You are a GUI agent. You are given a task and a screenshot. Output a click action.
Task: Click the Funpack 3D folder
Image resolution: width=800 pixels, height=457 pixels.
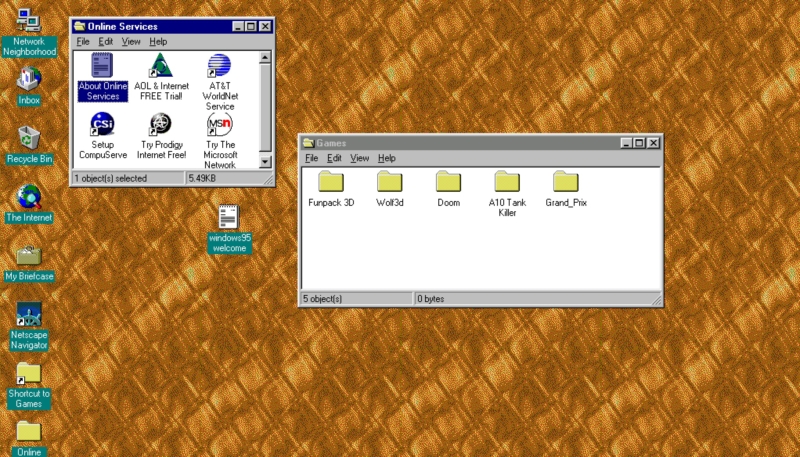[x=330, y=182]
